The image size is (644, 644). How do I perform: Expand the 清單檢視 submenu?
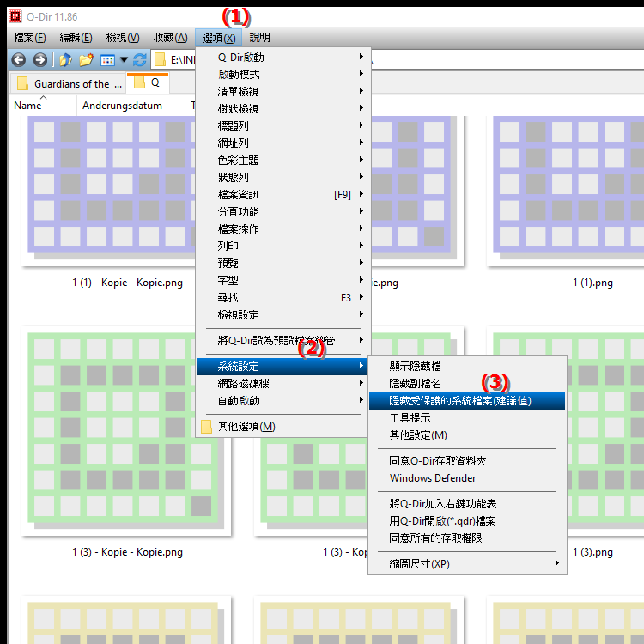283,92
